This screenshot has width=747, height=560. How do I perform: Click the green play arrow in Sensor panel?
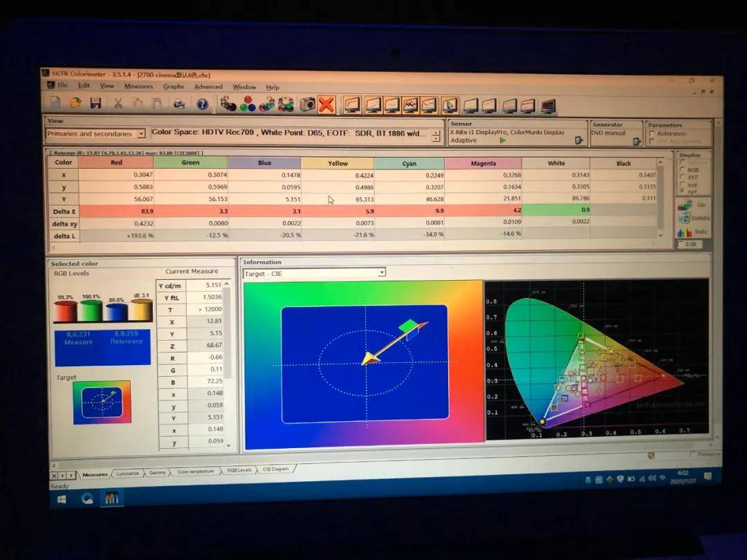coord(503,140)
